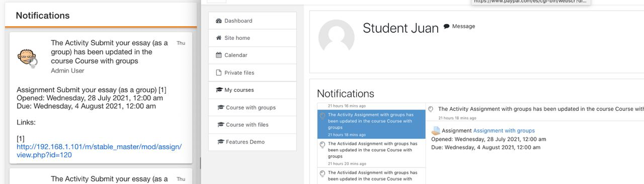Click the Admin User avatar in notification
The height and width of the screenshot is (184, 644).
click(x=27, y=58)
